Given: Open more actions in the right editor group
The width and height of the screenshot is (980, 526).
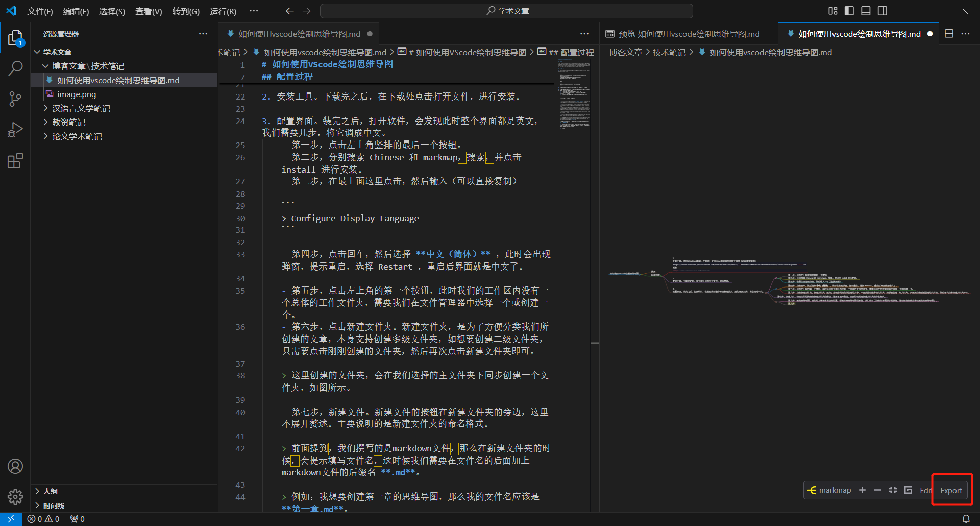Looking at the screenshot, I should 965,34.
